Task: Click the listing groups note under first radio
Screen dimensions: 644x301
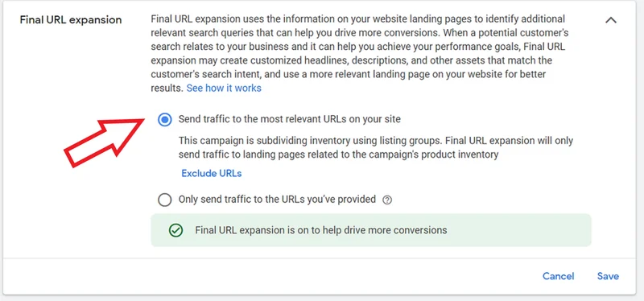Action: pyautogui.click(x=376, y=148)
